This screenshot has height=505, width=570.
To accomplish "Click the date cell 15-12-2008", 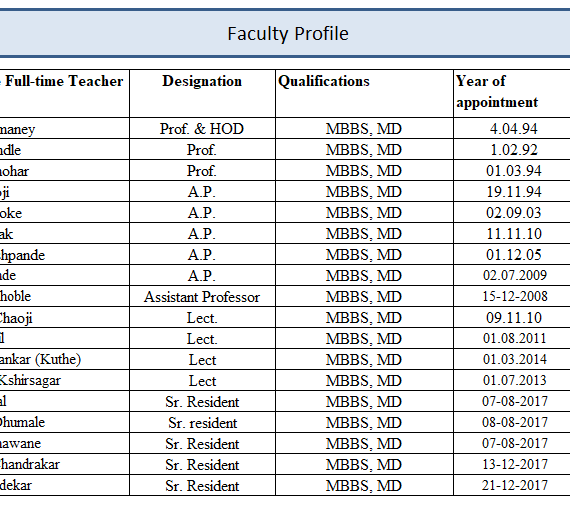I will [512, 297].
